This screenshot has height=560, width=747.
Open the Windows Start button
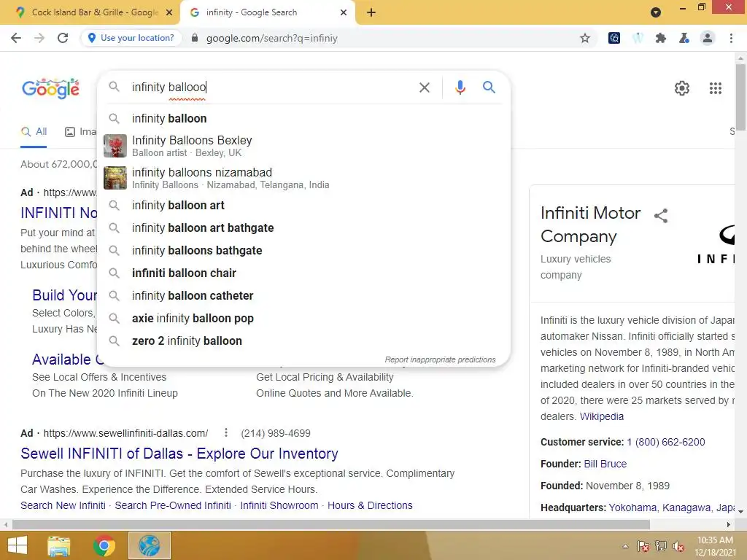[x=18, y=545]
